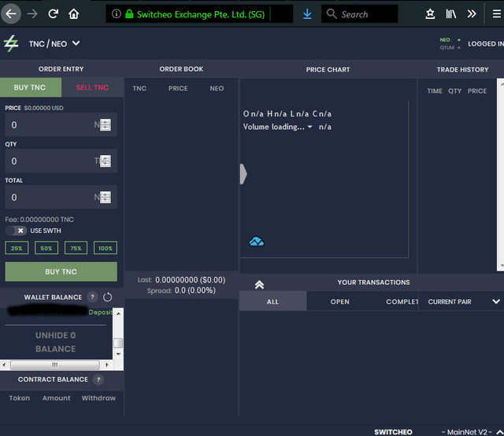This screenshot has height=436, width=504.
Task: Click Last price 0.00000000 value
Action: click(176, 280)
